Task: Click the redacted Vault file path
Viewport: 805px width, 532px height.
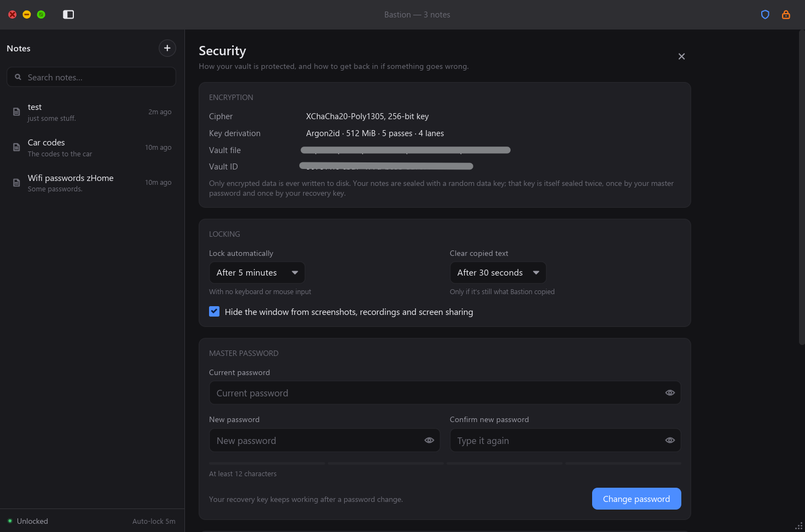Action: click(406, 150)
